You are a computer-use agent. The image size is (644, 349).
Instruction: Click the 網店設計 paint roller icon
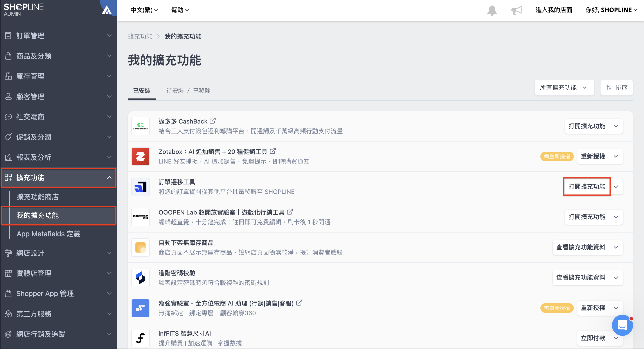tap(8, 253)
